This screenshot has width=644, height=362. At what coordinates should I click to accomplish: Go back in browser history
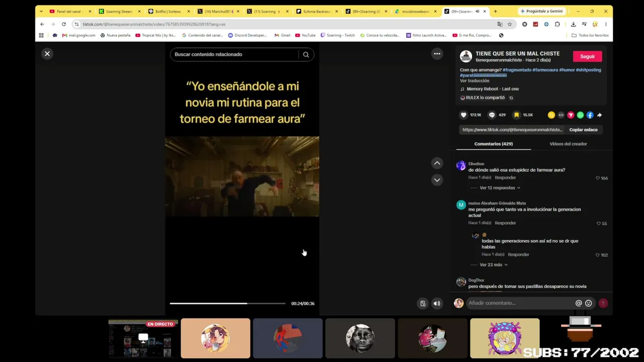coord(42,24)
